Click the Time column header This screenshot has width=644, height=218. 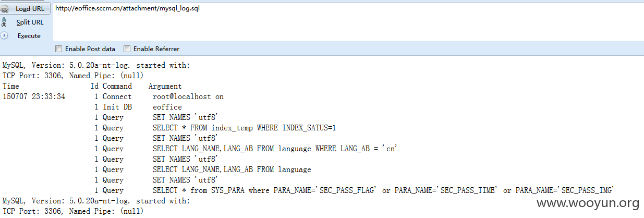[11, 86]
